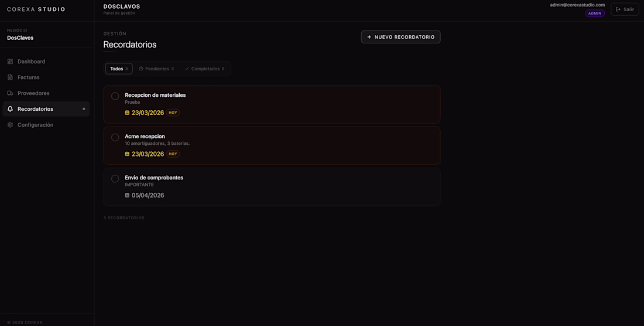This screenshot has height=326, width=644.
Task: Show only Completados reminders
Action: (x=205, y=69)
